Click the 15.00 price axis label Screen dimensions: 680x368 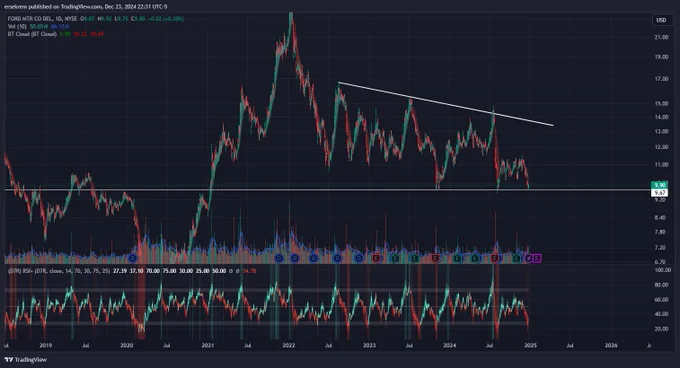coord(661,104)
